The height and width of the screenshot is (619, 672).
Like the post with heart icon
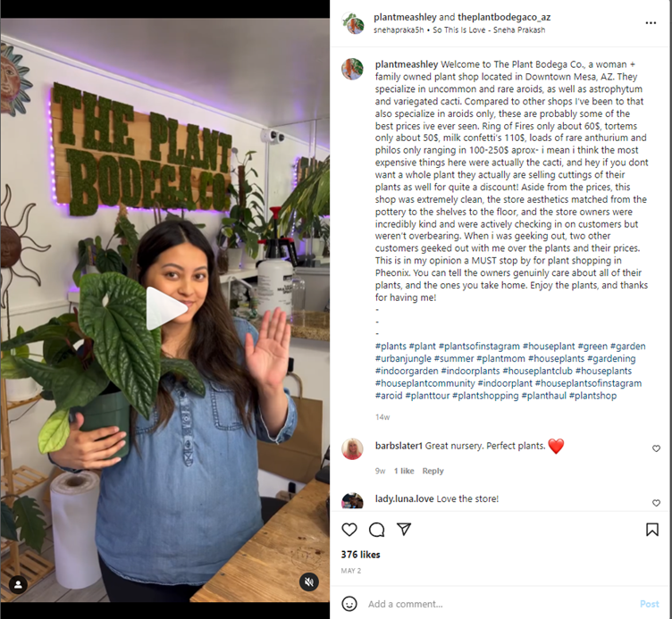tap(349, 530)
